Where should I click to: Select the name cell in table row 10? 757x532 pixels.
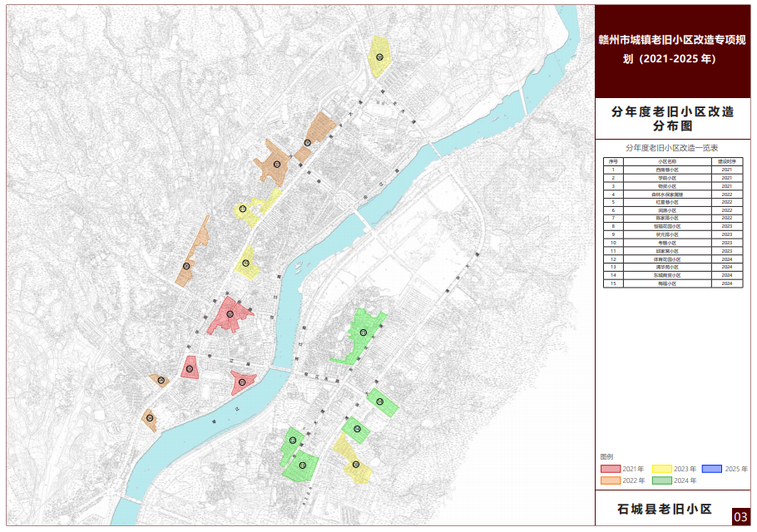tap(667, 243)
